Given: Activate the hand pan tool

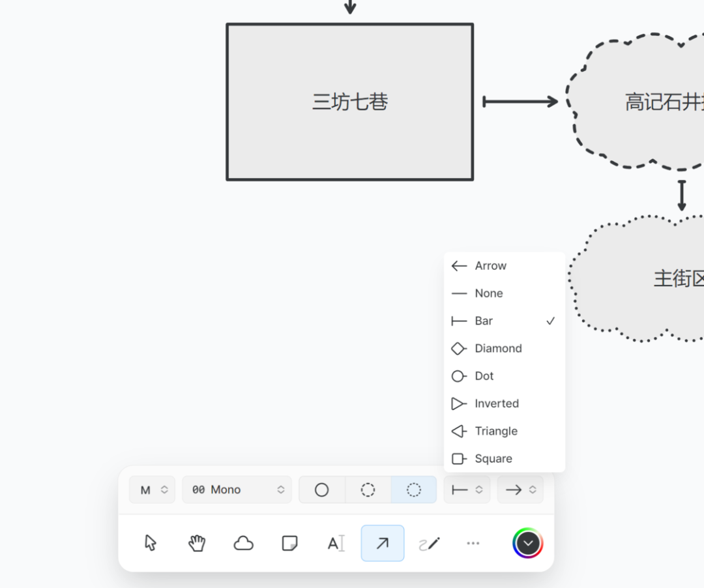Looking at the screenshot, I should click(197, 543).
